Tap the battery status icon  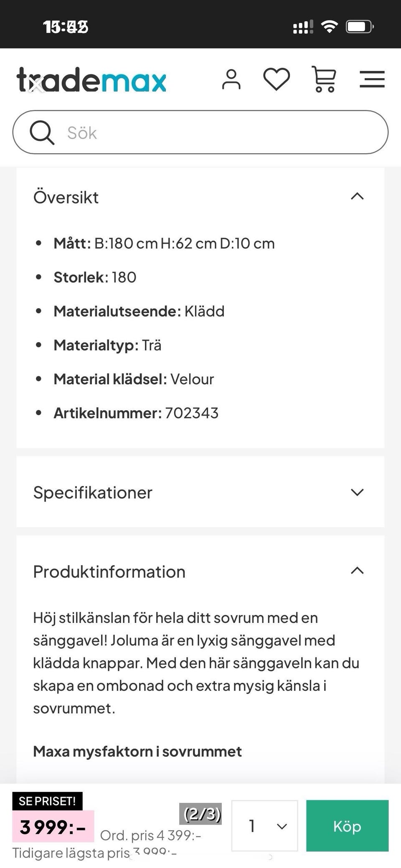(359, 27)
